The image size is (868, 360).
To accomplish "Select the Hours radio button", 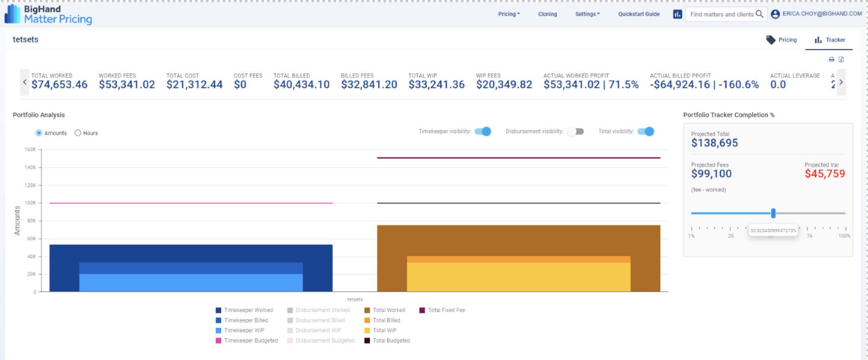I will pyautogui.click(x=78, y=133).
